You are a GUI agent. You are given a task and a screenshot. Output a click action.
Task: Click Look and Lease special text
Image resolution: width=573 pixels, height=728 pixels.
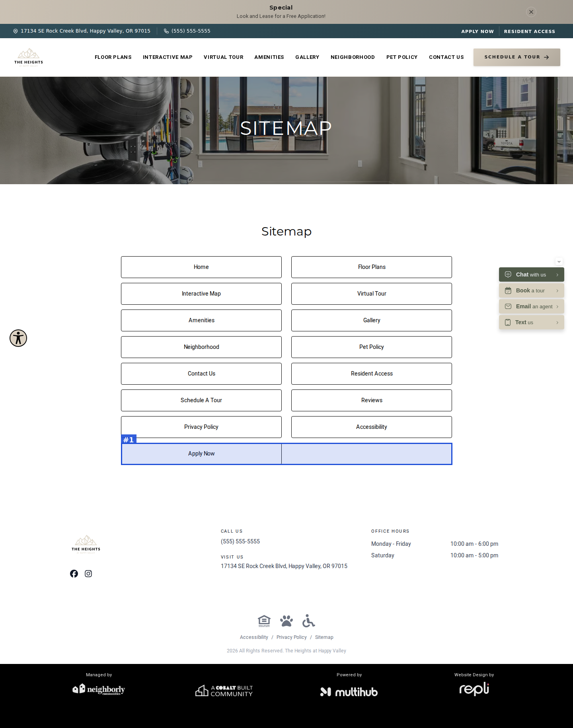(281, 16)
